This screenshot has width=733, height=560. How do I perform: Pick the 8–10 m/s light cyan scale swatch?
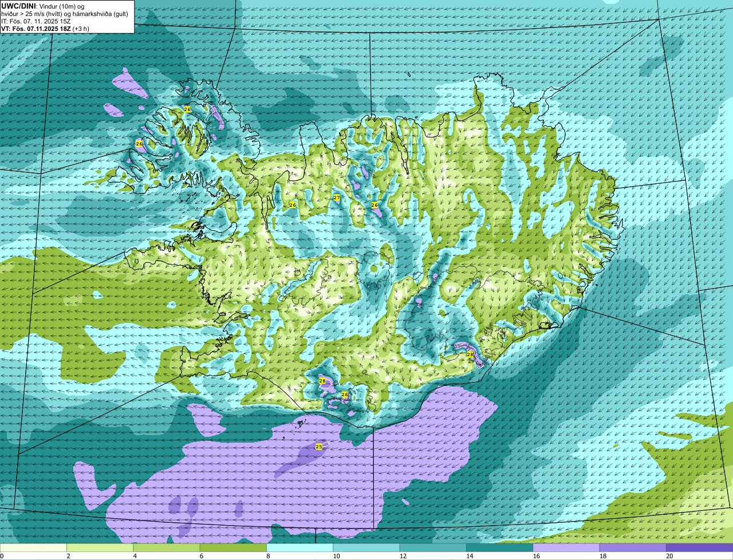pyautogui.click(x=299, y=547)
